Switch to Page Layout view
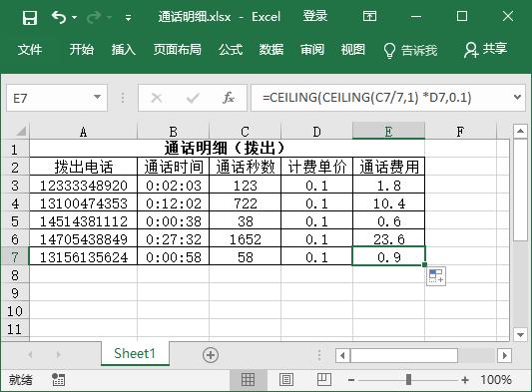Screen dimensions: 532x392 pos(286,379)
